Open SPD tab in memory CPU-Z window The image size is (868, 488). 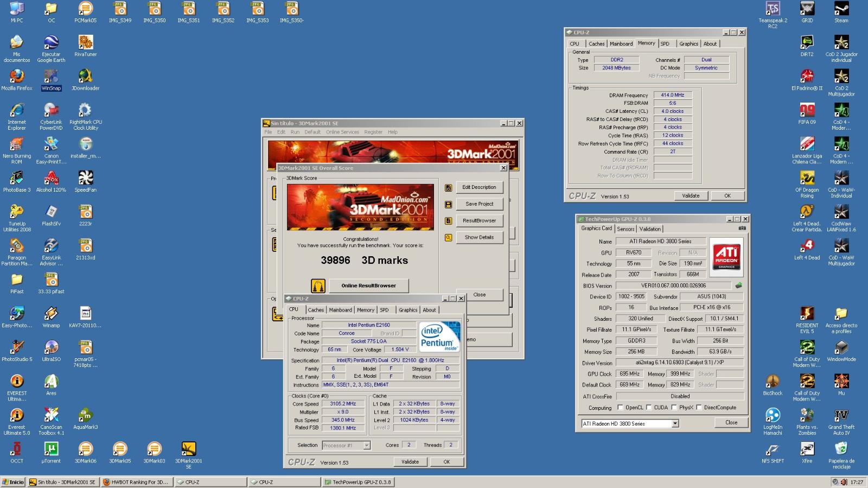tap(665, 44)
